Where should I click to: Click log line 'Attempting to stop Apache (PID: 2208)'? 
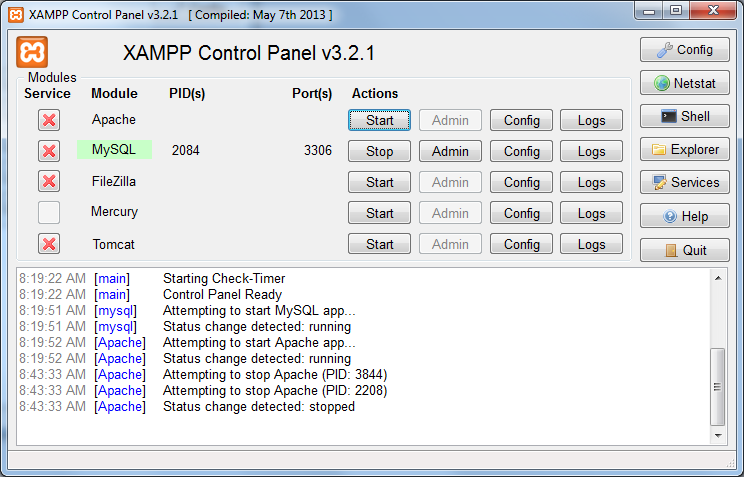click(275, 391)
